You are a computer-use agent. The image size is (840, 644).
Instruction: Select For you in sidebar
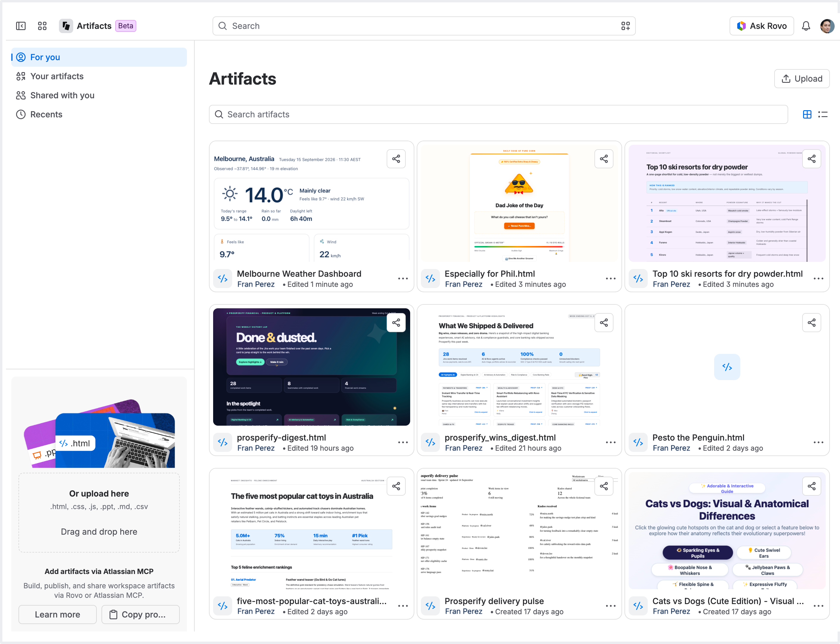pos(99,57)
